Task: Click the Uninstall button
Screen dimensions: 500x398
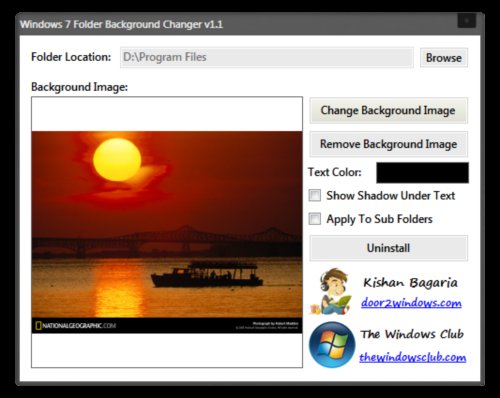Action: (388, 248)
